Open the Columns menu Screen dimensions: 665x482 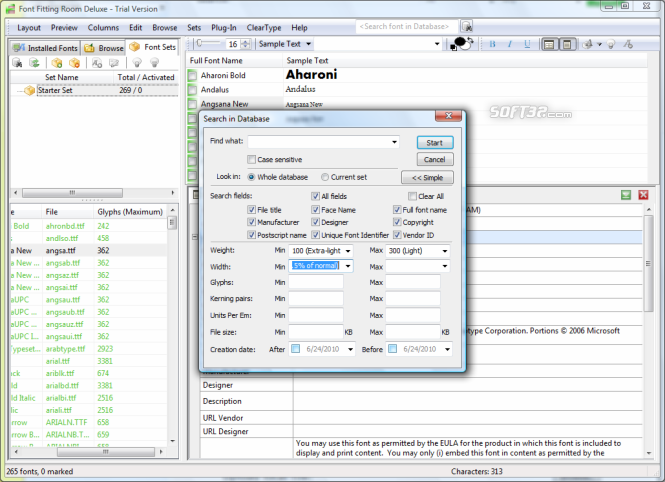[103, 28]
